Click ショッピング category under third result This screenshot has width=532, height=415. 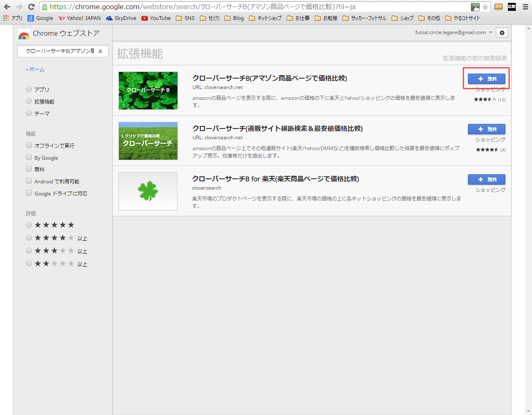tap(490, 190)
